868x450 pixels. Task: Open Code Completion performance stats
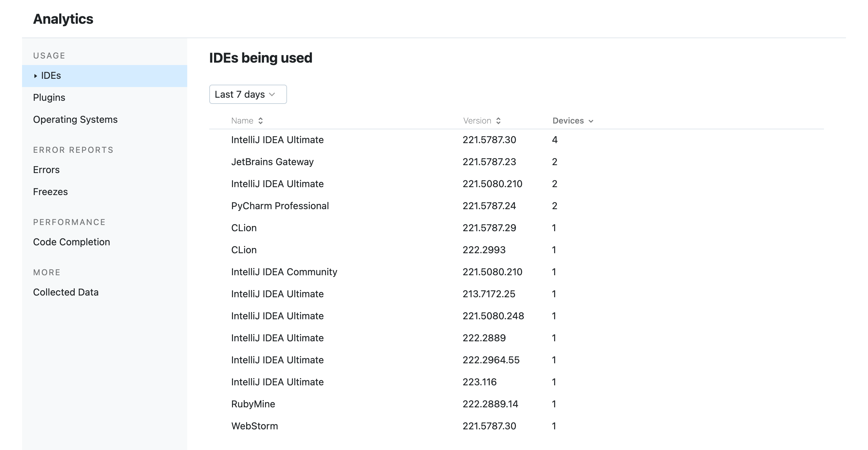71,242
